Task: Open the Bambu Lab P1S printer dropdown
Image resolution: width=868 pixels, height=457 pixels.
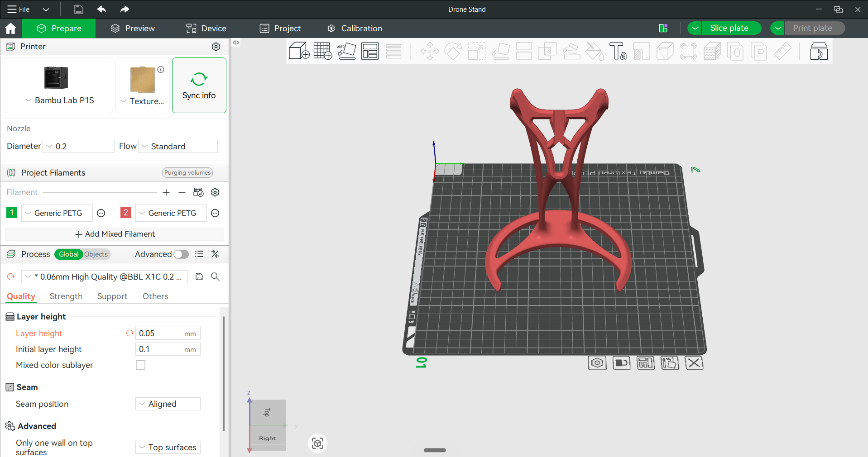Action: (59, 100)
